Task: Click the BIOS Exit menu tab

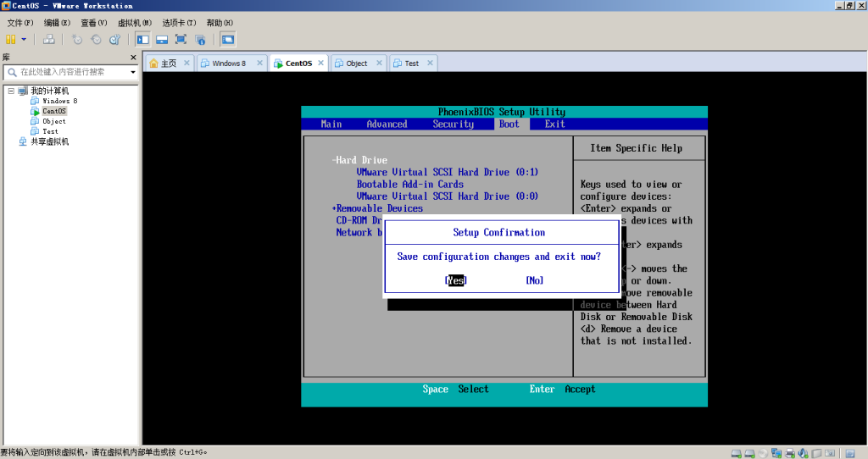Action: click(x=554, y=124)
